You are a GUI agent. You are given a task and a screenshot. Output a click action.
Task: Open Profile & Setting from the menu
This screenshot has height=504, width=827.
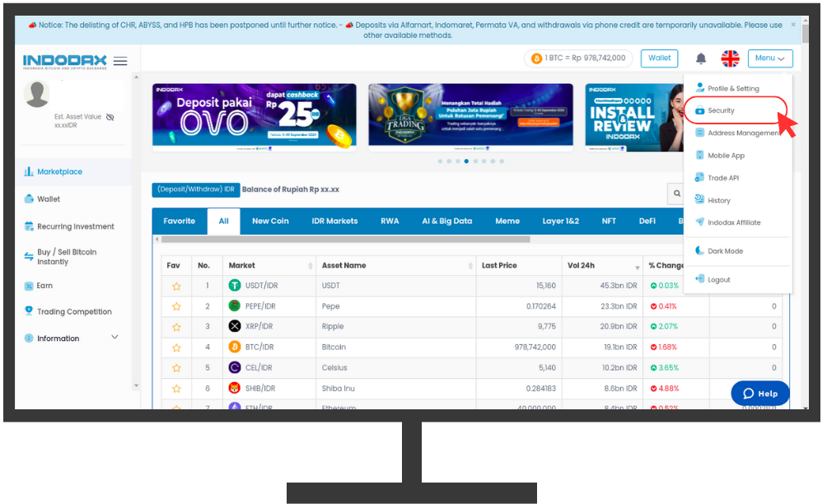tap(727, 88)
